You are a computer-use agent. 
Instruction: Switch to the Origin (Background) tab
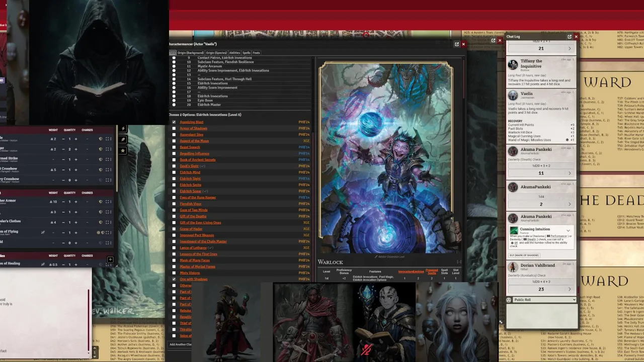(x=190, y=53)
